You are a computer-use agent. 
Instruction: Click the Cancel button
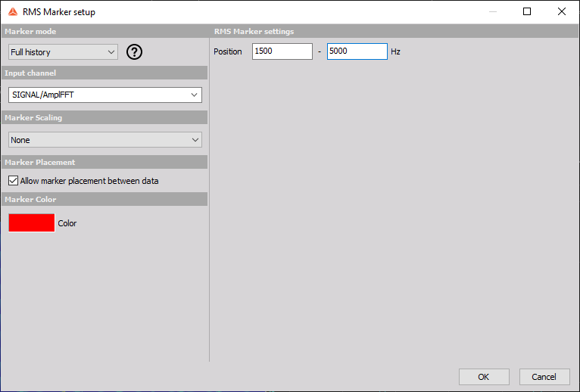click(x=544, y=377)
